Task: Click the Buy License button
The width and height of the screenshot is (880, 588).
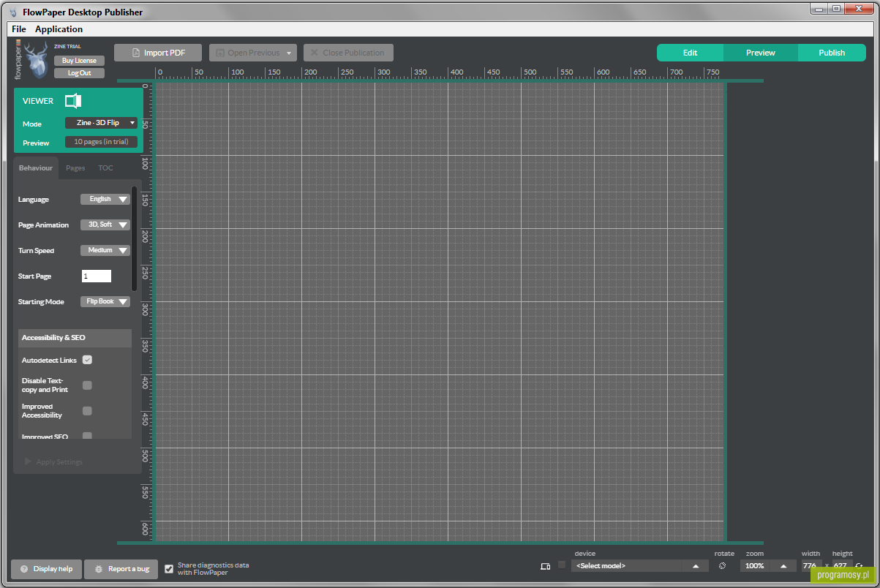Action: point(79,61)
